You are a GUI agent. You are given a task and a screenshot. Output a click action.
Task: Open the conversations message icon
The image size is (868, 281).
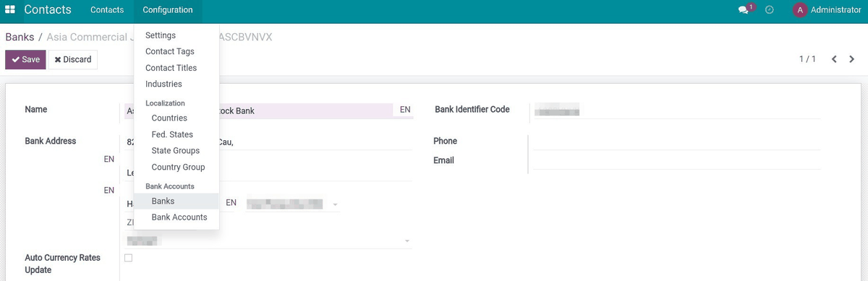click(x=744, y=10)
